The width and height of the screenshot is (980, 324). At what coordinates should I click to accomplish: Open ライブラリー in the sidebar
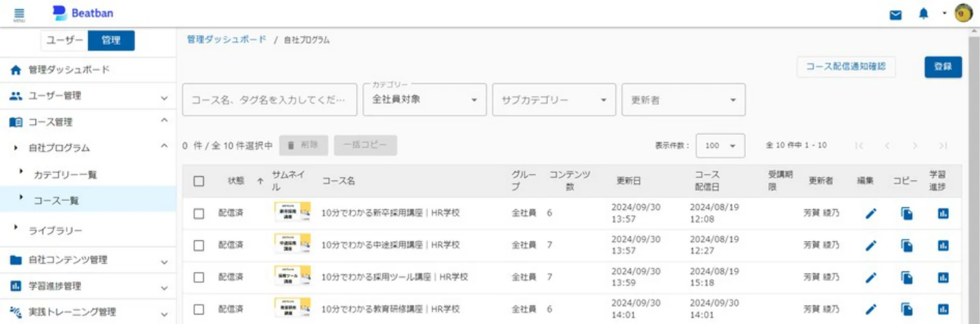tap(88, 230)
